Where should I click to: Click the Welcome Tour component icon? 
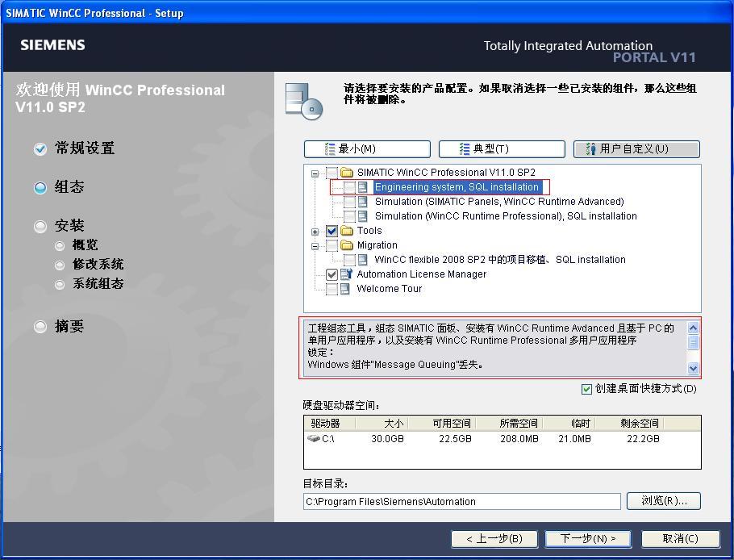[x=345, y=289]
